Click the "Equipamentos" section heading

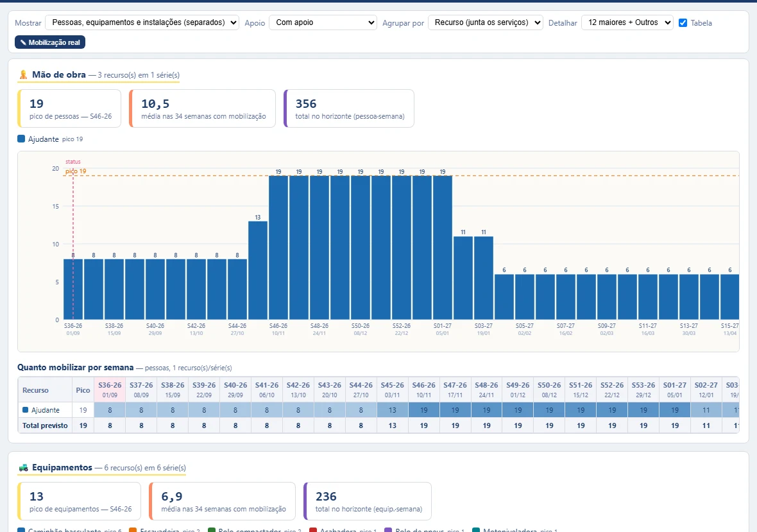click(x=62, y=468)
